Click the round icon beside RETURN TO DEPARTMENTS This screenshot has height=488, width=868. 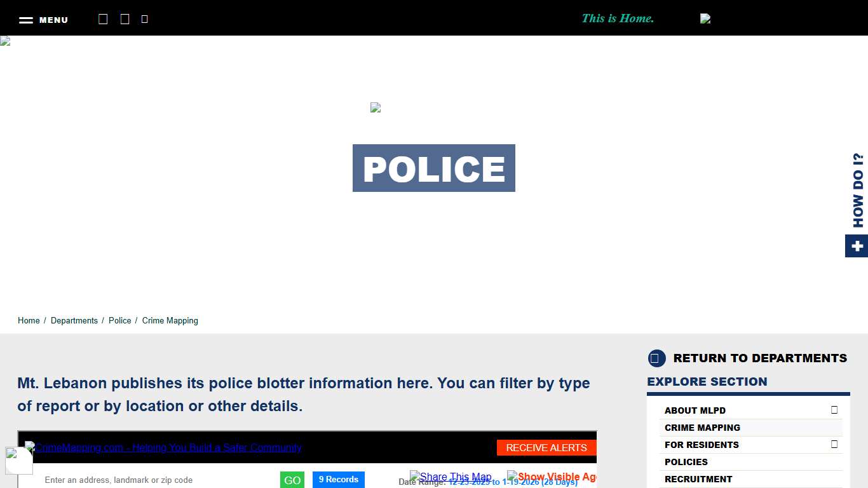656,358
